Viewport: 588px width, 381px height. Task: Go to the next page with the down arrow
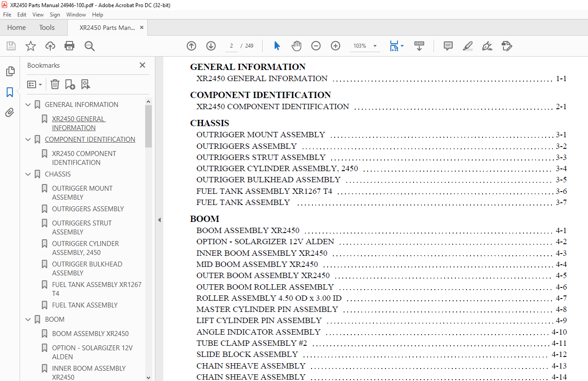pos(211,46)
